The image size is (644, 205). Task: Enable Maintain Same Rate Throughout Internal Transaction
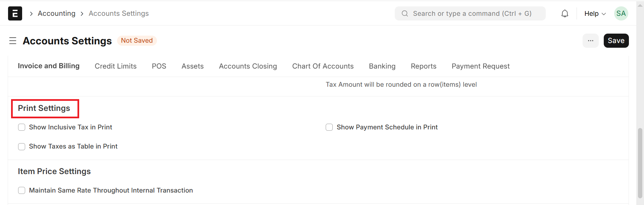[22, 191]
